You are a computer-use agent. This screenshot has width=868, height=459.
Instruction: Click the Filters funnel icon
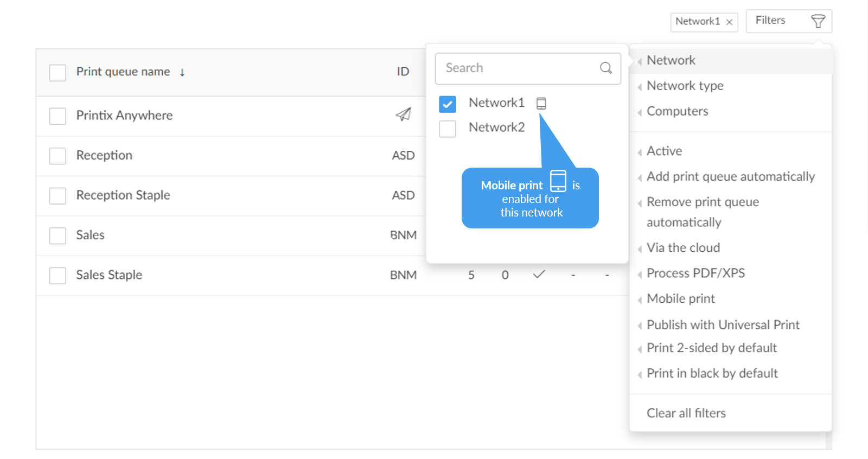[x=818, y=22]
